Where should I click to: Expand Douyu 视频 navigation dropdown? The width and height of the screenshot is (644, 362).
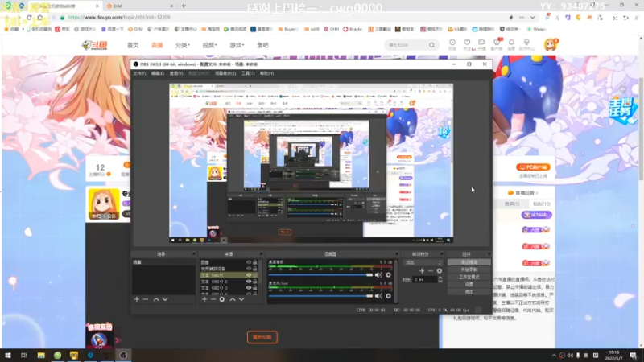click(209, 45)
